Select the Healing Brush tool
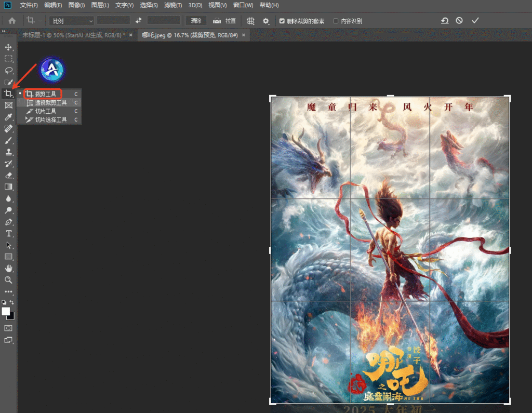Image resolution: width=532 pixels, height=413 pixels. pyautogui.click(x=8, y=129)
